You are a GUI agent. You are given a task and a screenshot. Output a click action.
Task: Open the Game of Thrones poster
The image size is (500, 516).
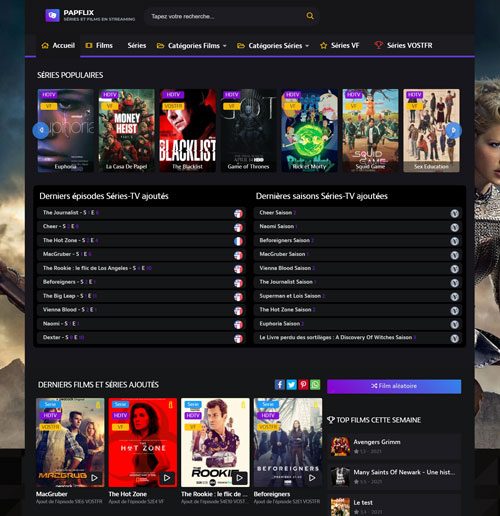pos(249,130)
